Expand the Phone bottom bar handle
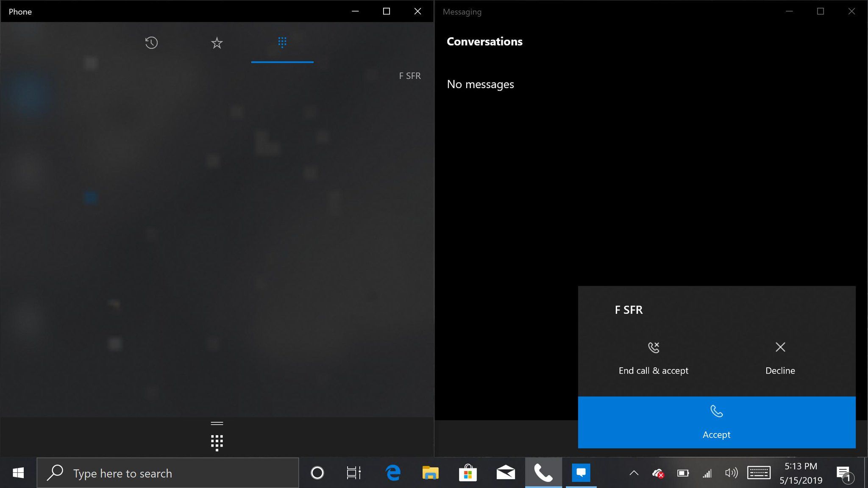The image size is (868, 488). (217, 423)
